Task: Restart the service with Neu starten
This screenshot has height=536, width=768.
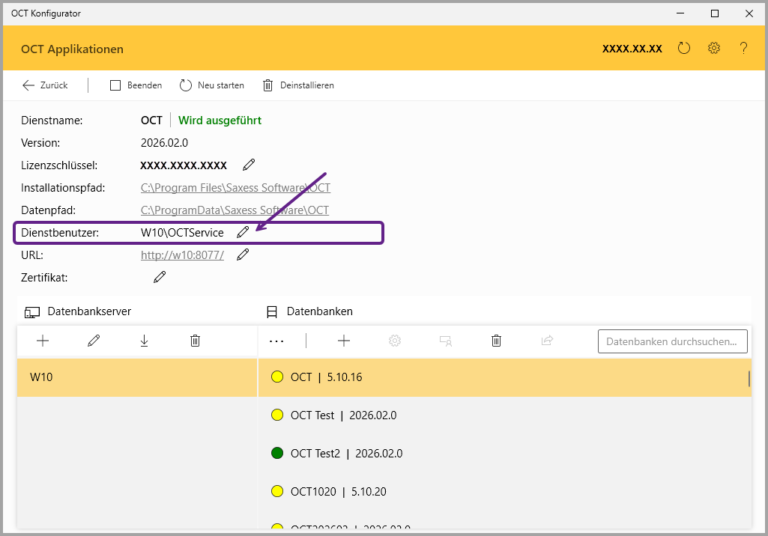Action: tap(213, 85)
